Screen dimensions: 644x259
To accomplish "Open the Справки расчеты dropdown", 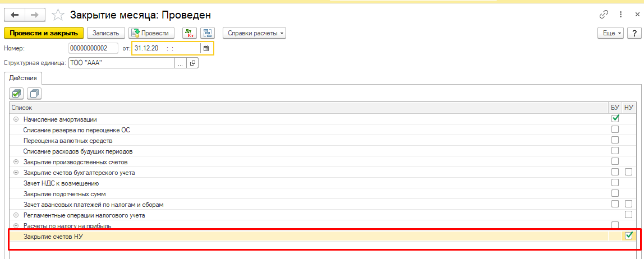I will pyautogui.click(x=254, y=33).
